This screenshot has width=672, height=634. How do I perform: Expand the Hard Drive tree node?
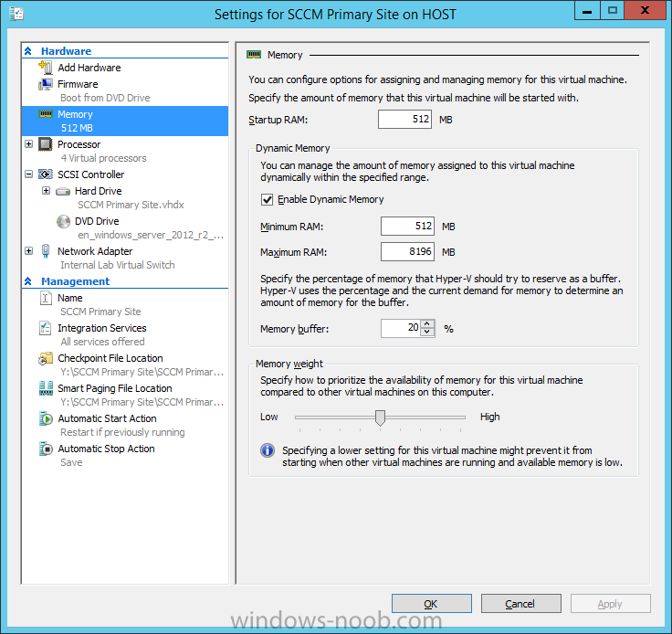point(47,190)
